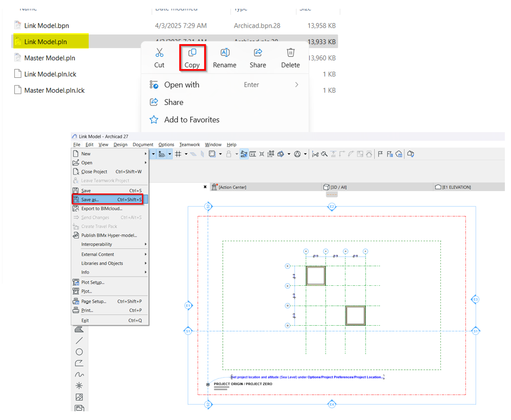Select the Spline tool in toolbox

[79, 374]
